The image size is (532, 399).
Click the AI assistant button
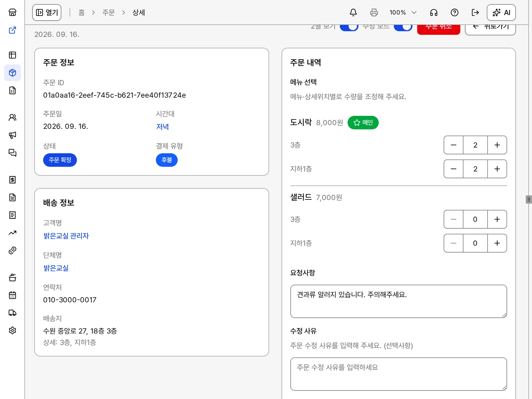pos(501,12)
